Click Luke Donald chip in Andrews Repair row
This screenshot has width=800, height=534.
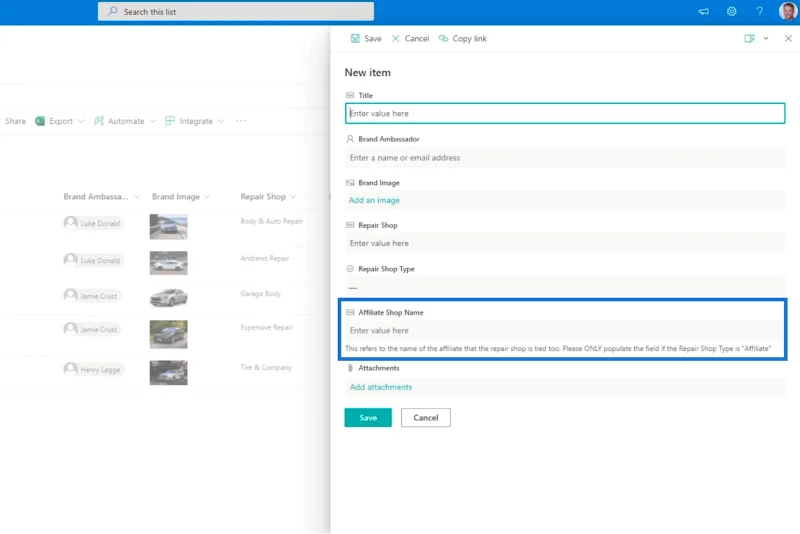[x=93, y=260]
